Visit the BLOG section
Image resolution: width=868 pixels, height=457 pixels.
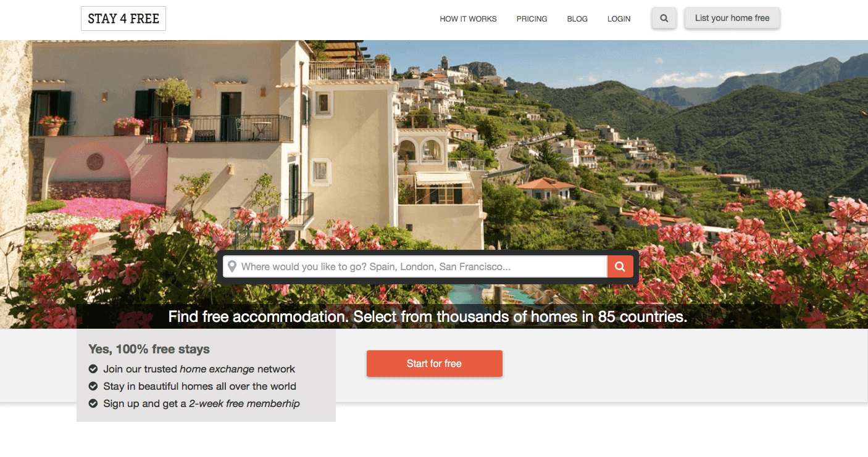(x=577, y=19)
